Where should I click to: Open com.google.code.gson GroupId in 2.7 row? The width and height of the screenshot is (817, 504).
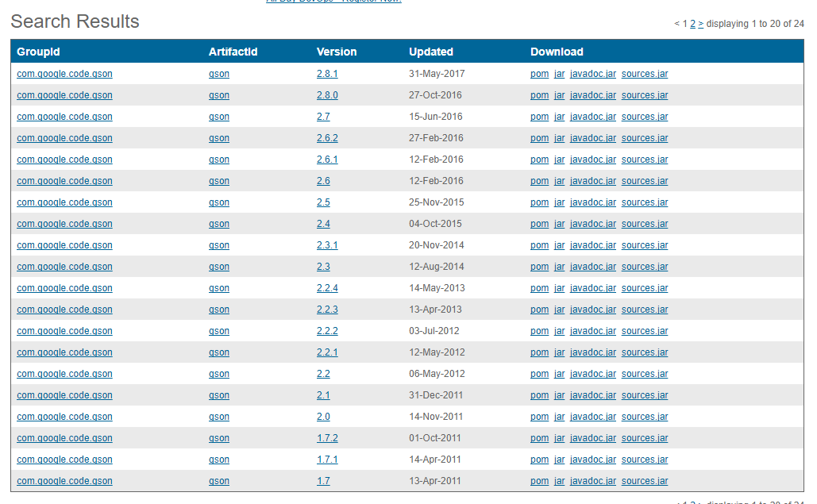(64, 117)
